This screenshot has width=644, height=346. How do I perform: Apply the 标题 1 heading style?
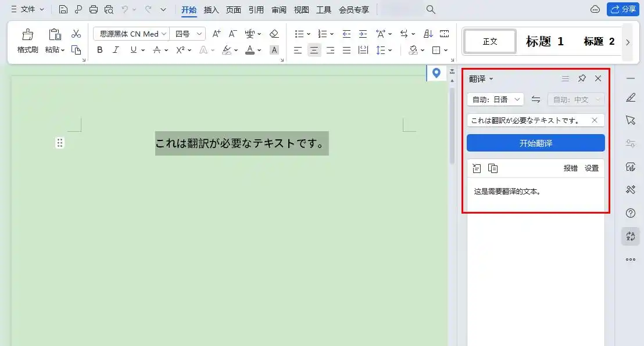coord(545,41)
